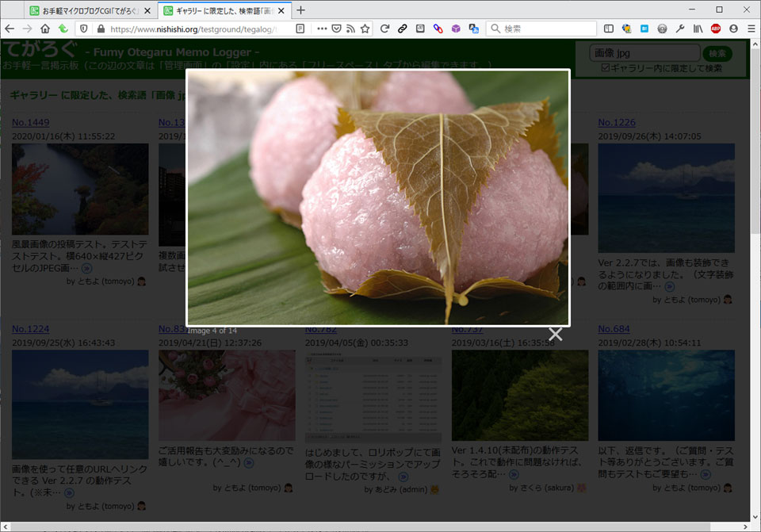Toggle reader view for this page

[x=300, y=29]
